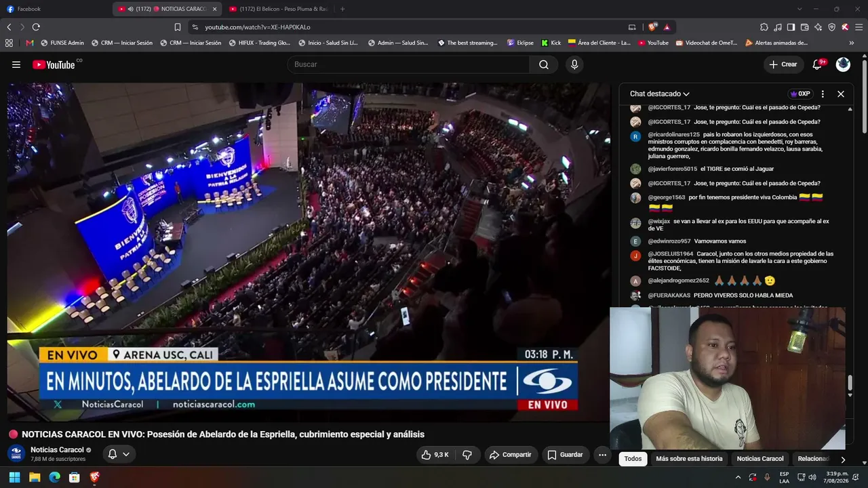Close the live chat panel

[841, 94]
